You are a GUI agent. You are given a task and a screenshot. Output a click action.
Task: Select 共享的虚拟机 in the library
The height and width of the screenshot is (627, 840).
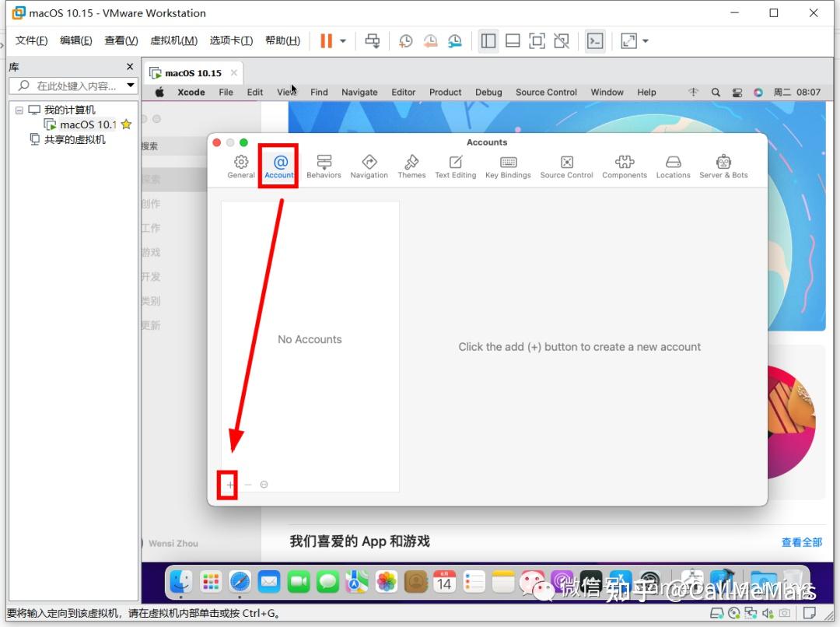tap(68, 140)
